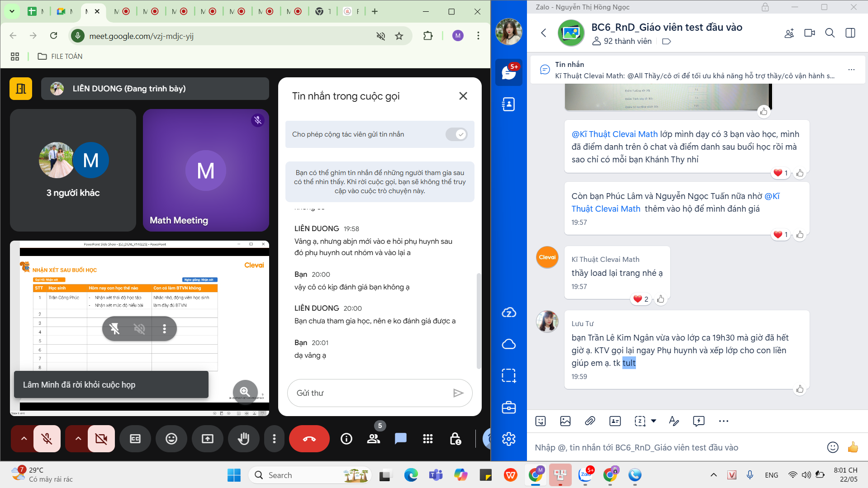Click the Zalo message input field
Image resolution: width=868 pixels, height=488 pixels.
coord(676,447)
